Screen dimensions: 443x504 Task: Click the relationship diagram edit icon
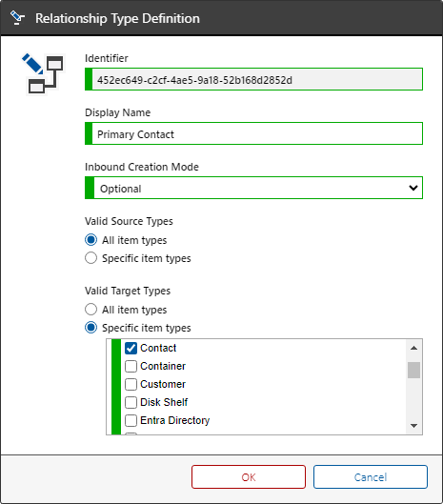click(43, 73)
